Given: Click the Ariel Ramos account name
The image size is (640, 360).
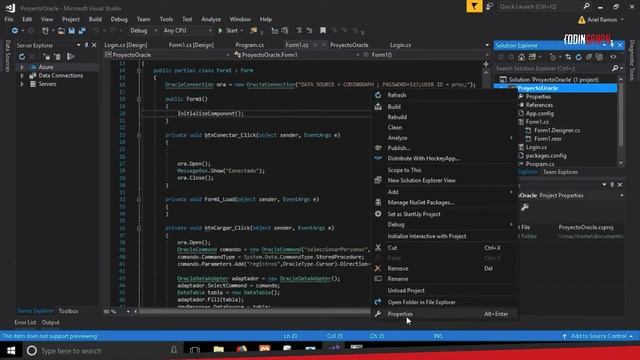Looking at the screenshot, I should (x=602, y=20).
